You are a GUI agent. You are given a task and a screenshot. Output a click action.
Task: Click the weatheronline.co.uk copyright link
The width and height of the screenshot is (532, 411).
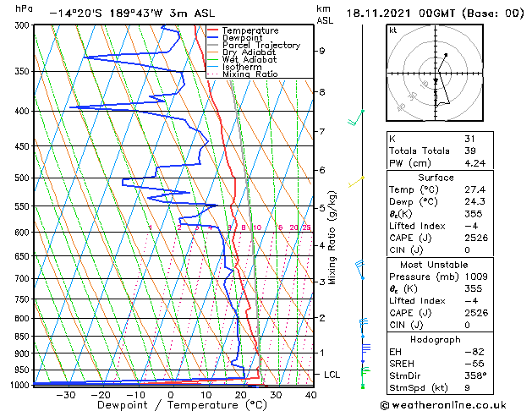(443, 405)
